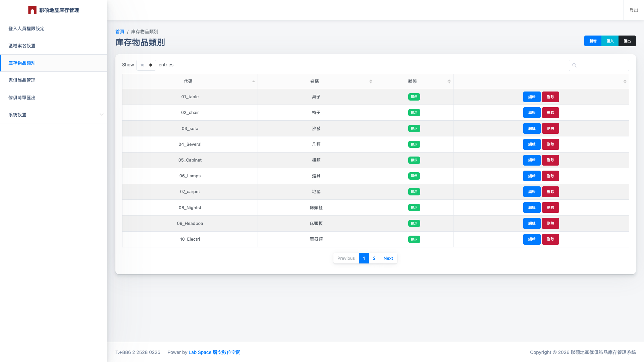Go to pagination page 2
The height and width of the screenshot is (362, 644).
pos(374,258)
